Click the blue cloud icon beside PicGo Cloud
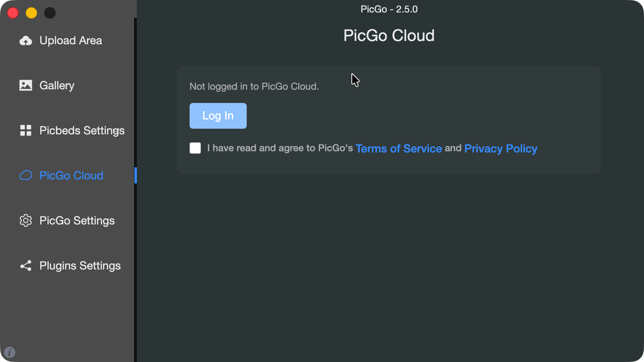This screenshot has height=362, width=644. [x=25, y=175]
